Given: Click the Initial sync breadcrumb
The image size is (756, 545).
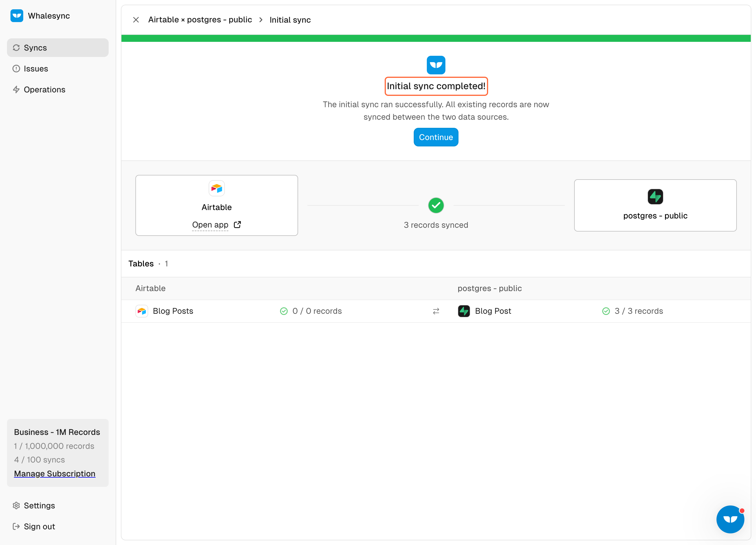Looking at the screenshot, I should [290, 20].
